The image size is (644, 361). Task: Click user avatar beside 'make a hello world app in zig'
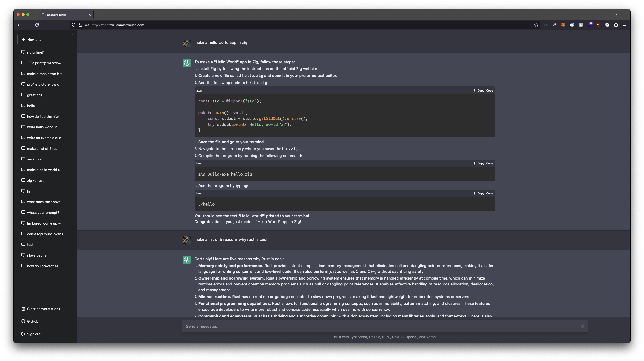(x=186, y=43)
